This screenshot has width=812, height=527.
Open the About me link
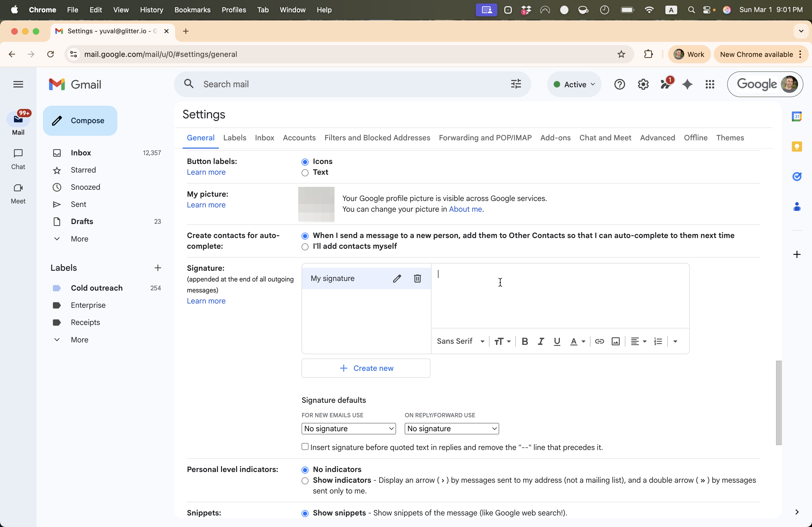click(x=465, y=209)
